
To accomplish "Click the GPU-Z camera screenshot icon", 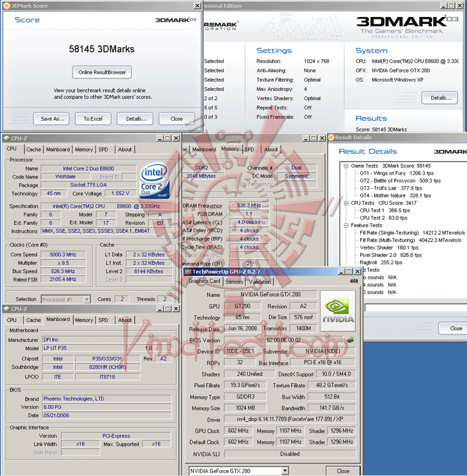I will click(354, 281).
